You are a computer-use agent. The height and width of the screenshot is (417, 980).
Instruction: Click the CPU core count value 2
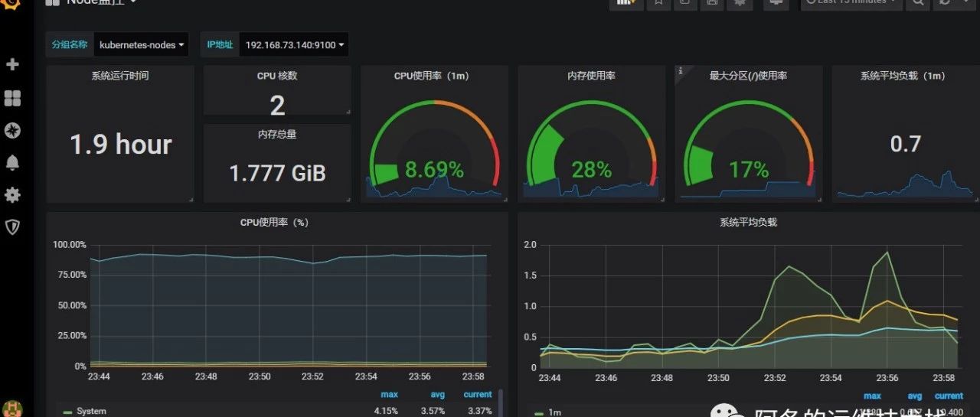point(277,105)
